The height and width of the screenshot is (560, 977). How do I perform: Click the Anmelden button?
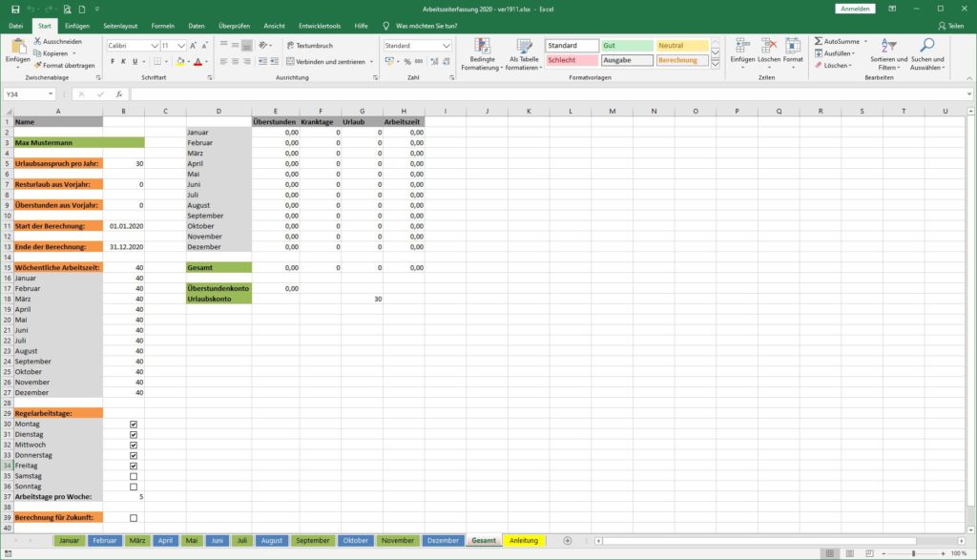pos(855,9)
